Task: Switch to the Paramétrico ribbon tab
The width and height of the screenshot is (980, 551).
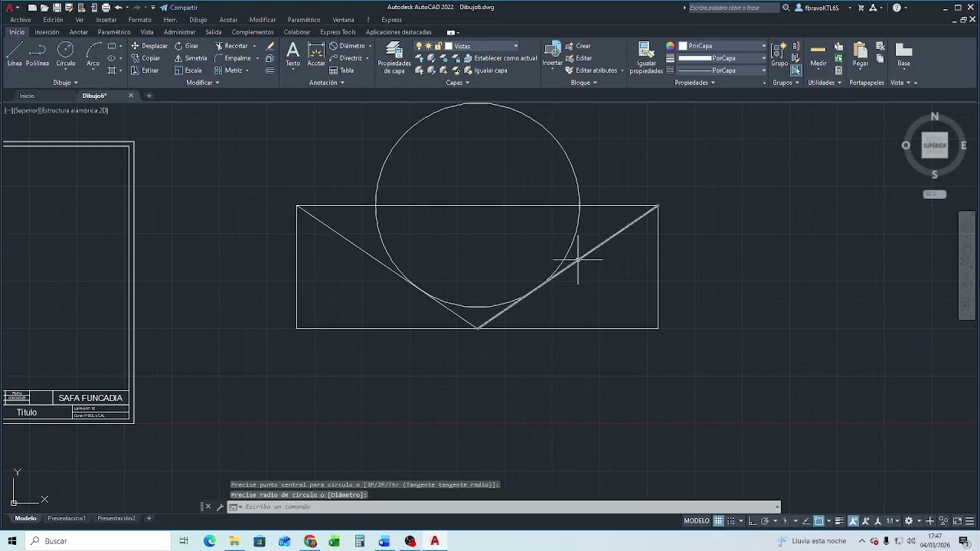Action: (x=114, y=32)
